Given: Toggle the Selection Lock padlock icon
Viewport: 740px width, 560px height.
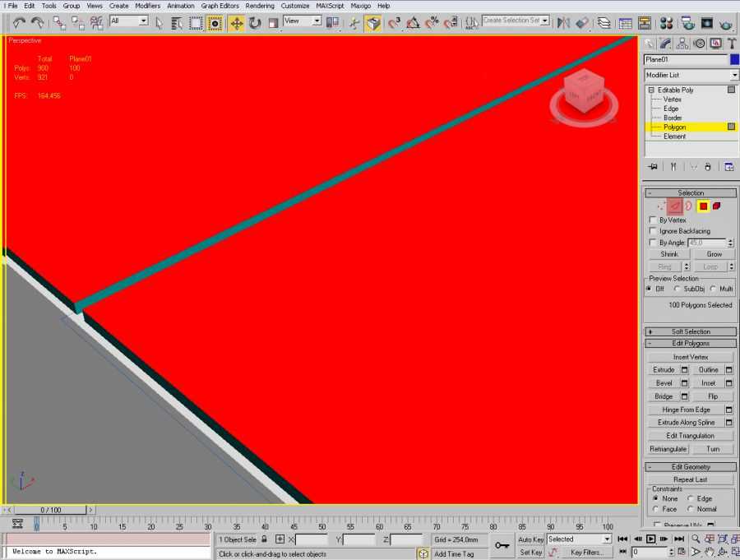Looking at the screenshot, I should coord(265,539).
